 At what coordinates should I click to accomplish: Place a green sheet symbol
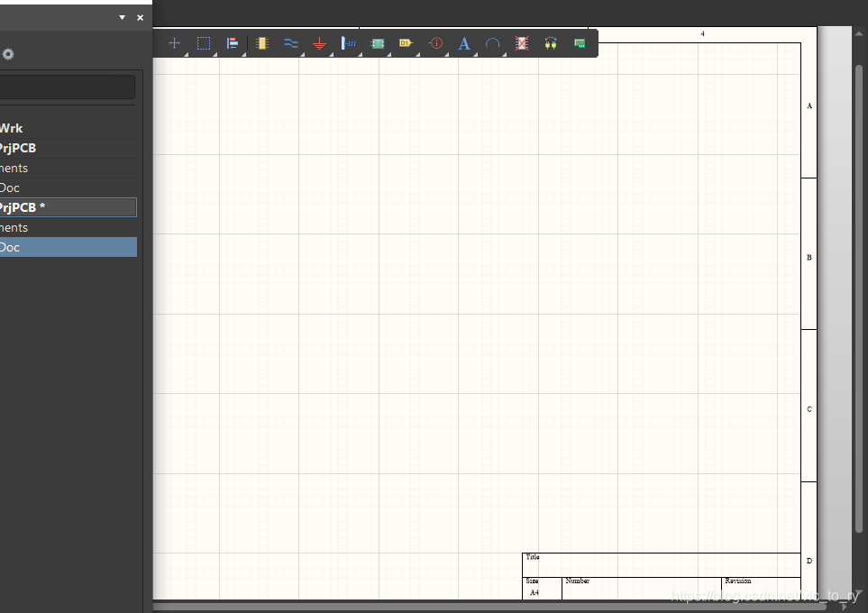(378, 43)
